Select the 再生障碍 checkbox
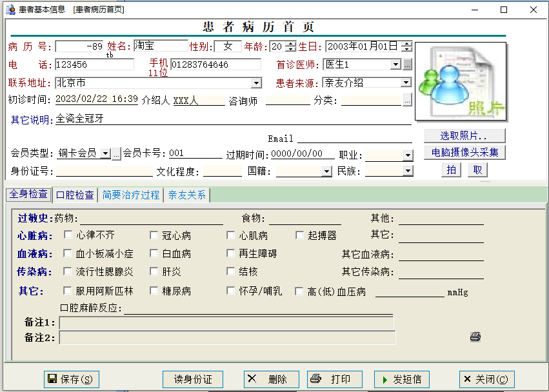Image resolution: width=549 pixels, height=392 pixels. coord(230,253)
